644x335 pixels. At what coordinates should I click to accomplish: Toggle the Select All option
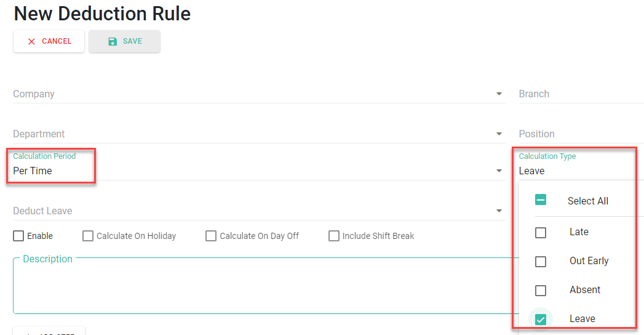[541, 200]
